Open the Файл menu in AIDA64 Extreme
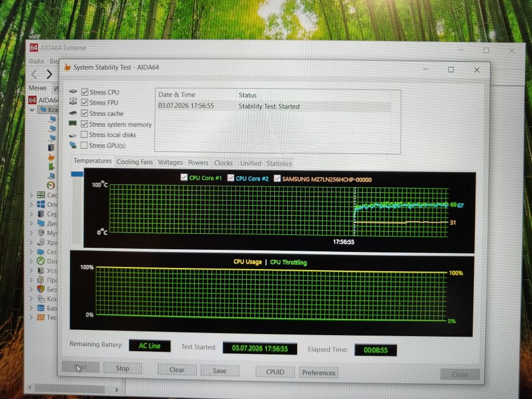The height and width of the screenshot is (399, 532). tap(36, 61)
